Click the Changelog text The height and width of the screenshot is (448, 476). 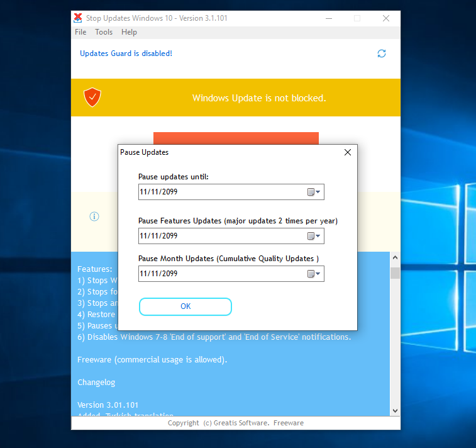(96, 383)
